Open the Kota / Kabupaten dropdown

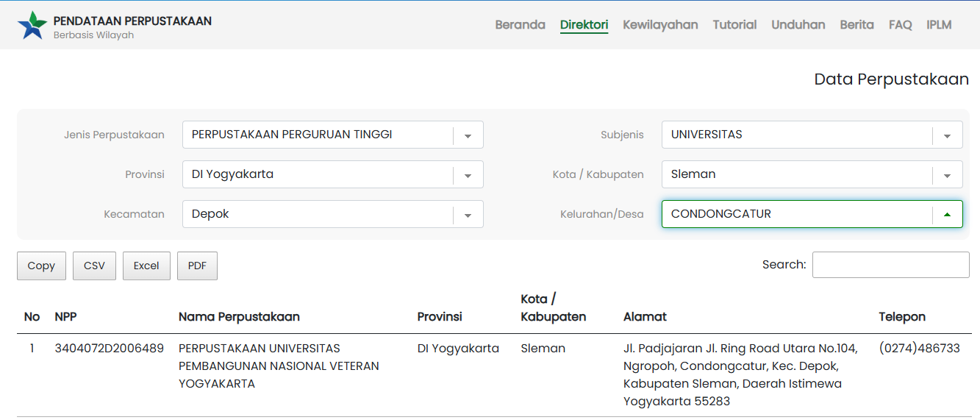click(x=947, y=175)
